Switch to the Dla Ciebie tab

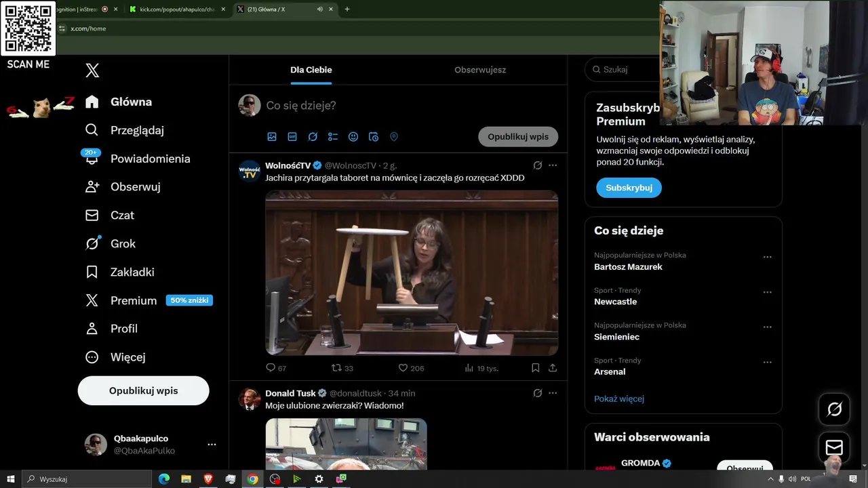click(x=311, y=70)
